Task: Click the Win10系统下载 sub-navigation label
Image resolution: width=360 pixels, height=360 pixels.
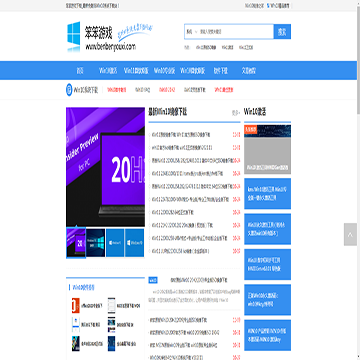Action: 86,90
